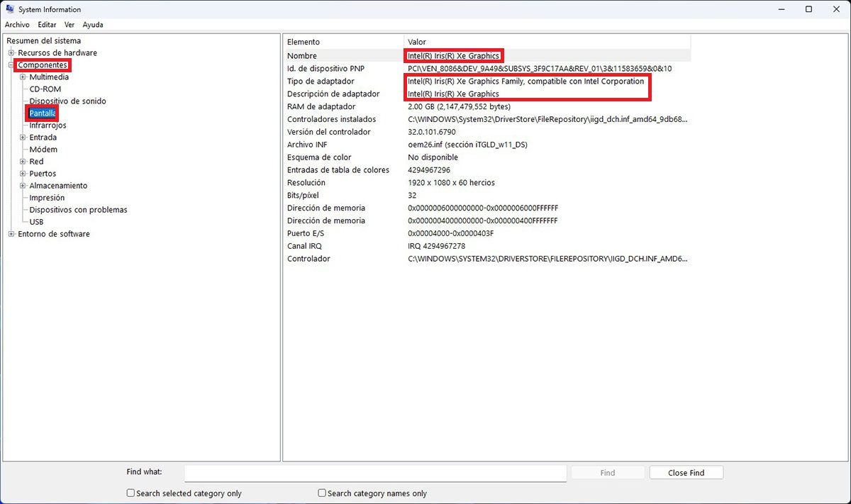Select the Resolución row
Viewport: 851px width, 504px height.
coord(486,183)
